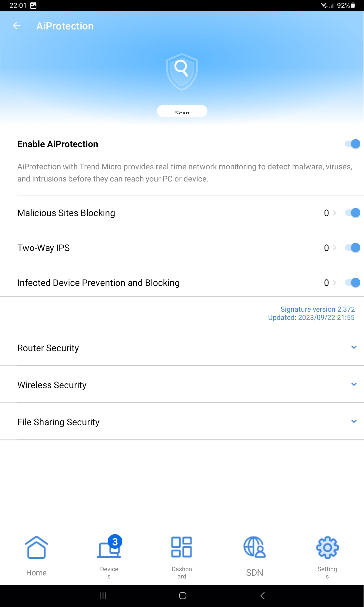Open the Dashboard grid icon
364x607 pixels.
pos(182,548)
